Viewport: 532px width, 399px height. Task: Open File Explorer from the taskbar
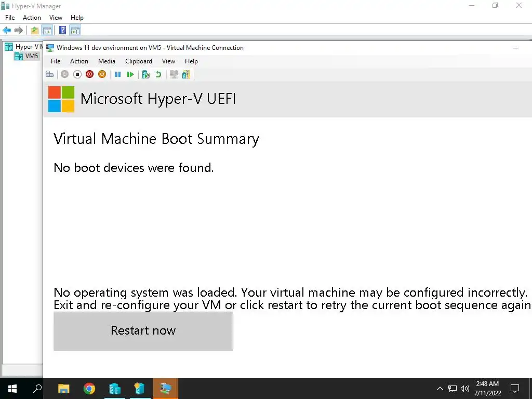click(x=64, y=389)
